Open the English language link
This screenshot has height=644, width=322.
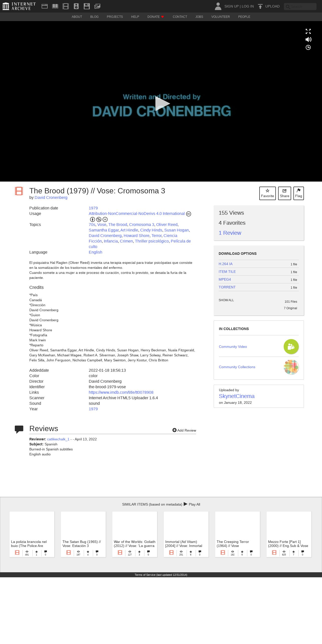click(x=96, y=252)
